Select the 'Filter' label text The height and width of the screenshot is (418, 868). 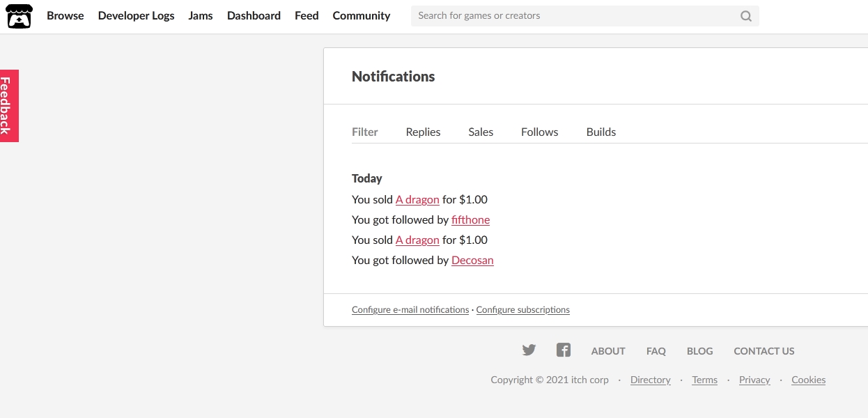365,132
